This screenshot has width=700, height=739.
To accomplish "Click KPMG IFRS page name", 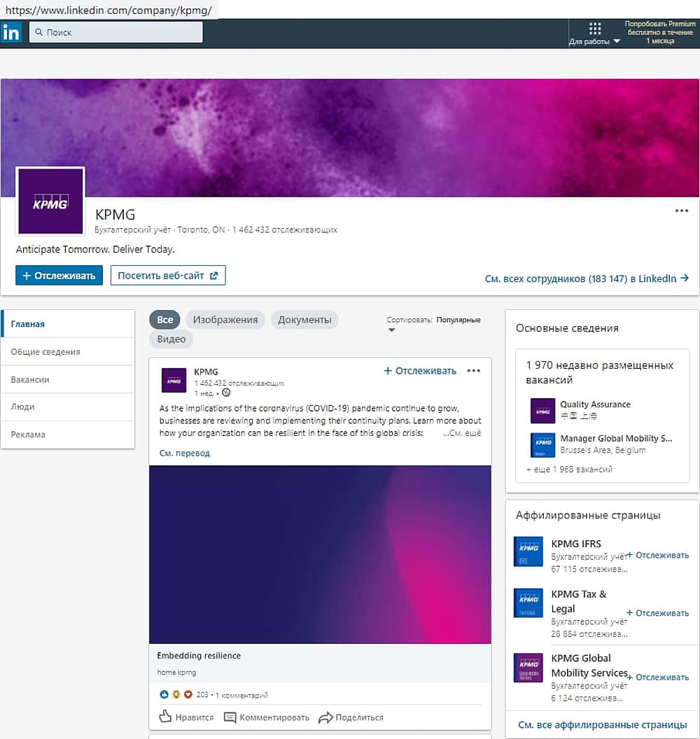I will [576, 544].
